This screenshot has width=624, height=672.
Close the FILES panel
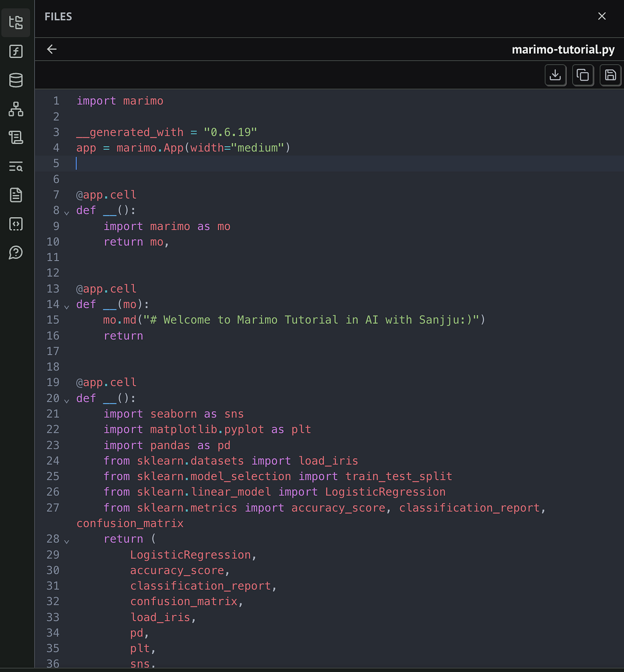[x=602, y=16]
